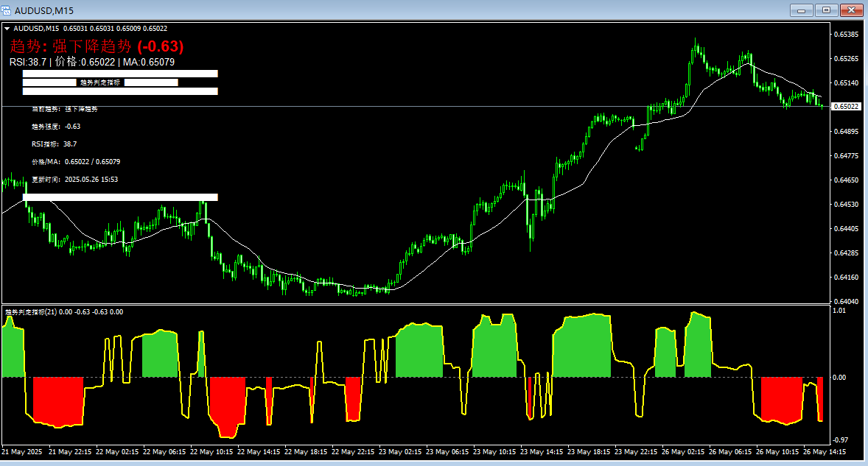Screen dimensions: 868x466
Task: Click the '26 May 02:15' time axis label
Action: tap(683, 451)
